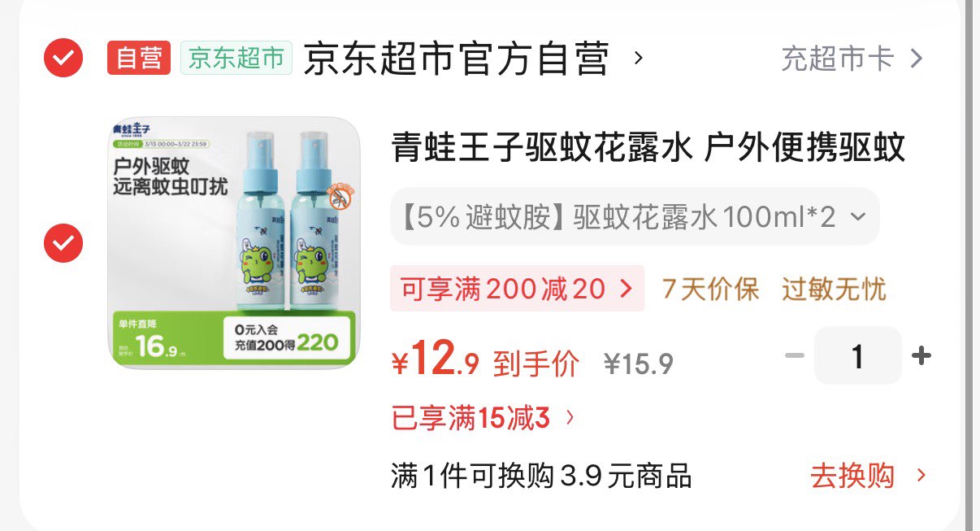Image resolution: width=980 pixels, height=531 pixels.
Task: Open the mosquito repellent product thumbnail
Action: [234, 242]
